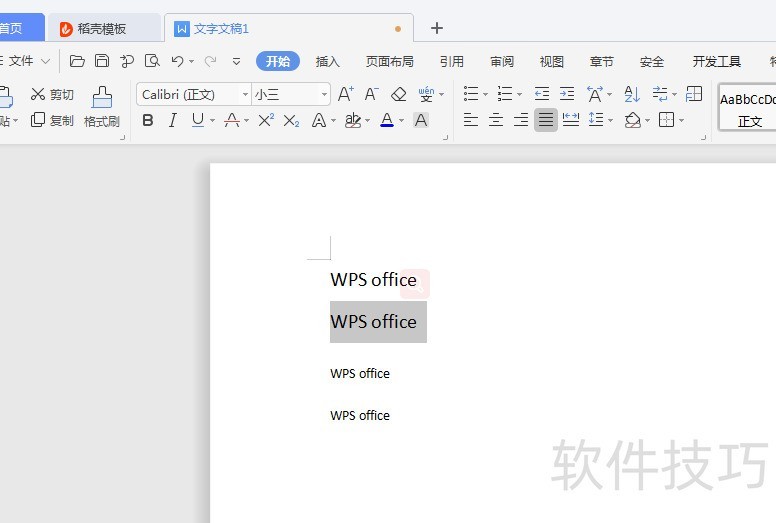Click the Highlight color pen icon
This screenshot has height=523, width=776.
click(x=353, y=120)
